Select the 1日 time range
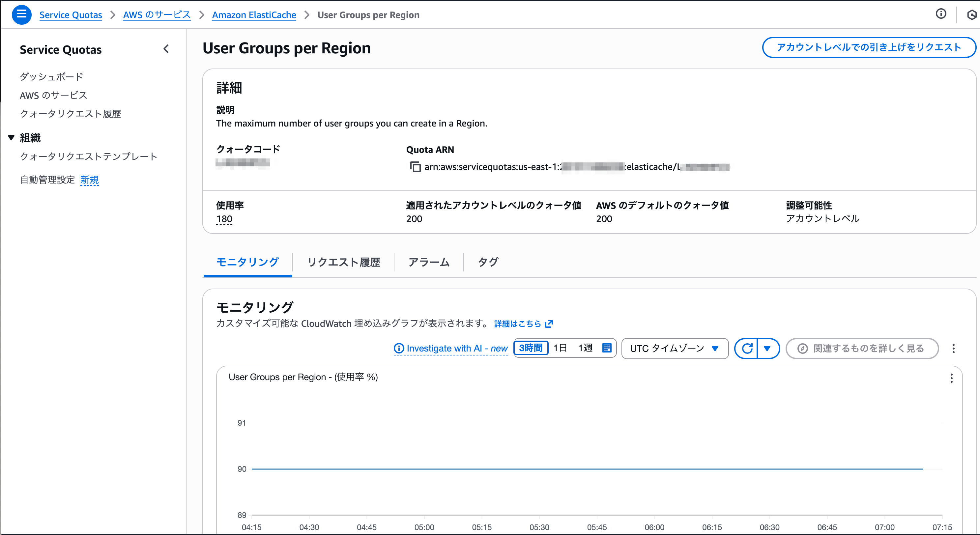980x535 pixels. 560,348
